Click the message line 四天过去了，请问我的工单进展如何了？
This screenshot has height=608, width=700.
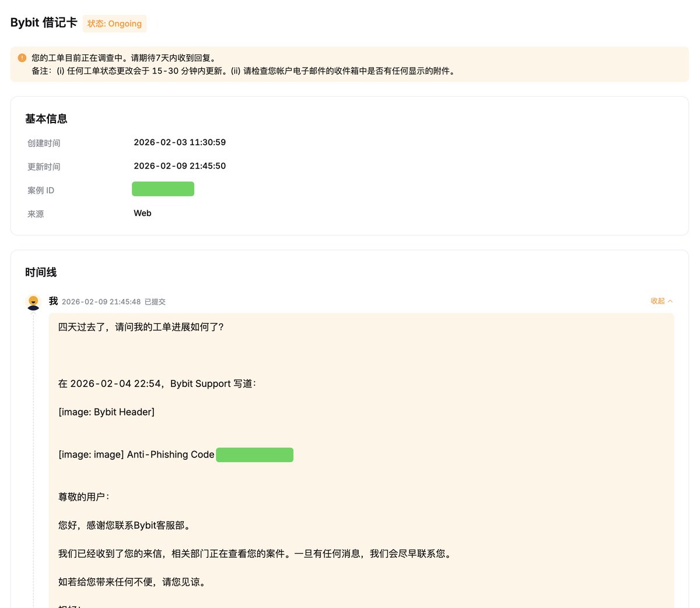(141, 327)
